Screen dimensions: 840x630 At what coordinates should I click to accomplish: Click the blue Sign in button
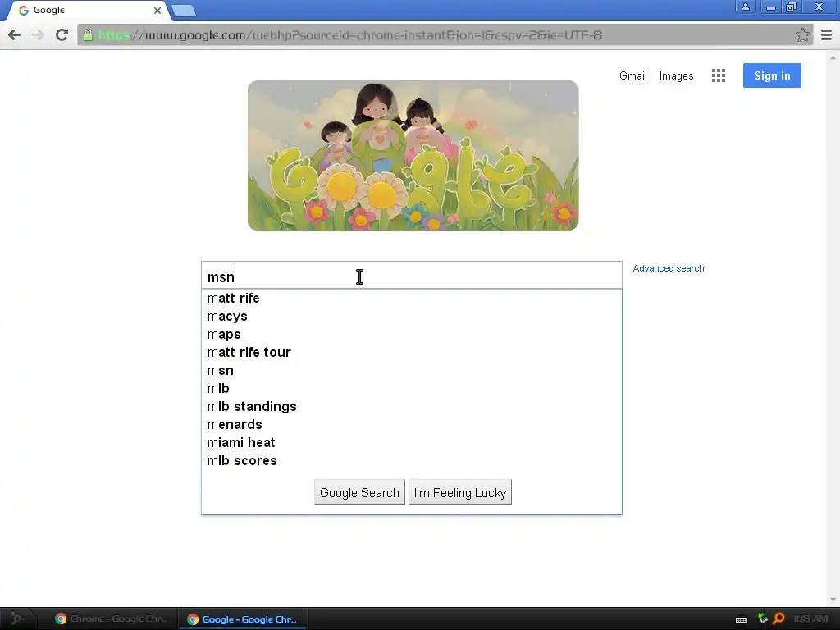click(772, 75)
